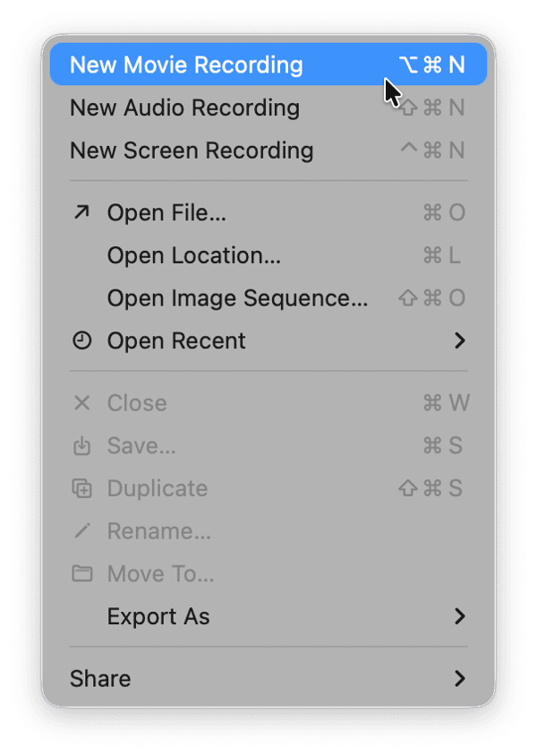Choose New Audio Recording
537x756 pixels.
tap(184, 107)
